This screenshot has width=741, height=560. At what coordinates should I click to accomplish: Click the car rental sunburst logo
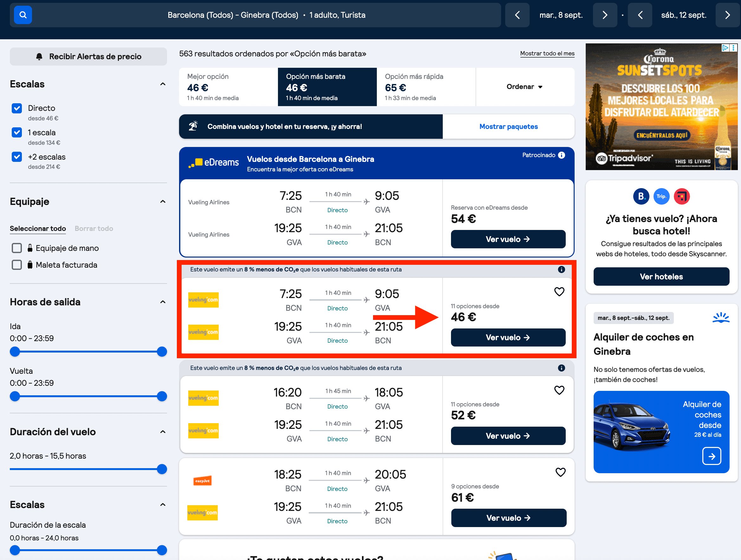[721, 318]
